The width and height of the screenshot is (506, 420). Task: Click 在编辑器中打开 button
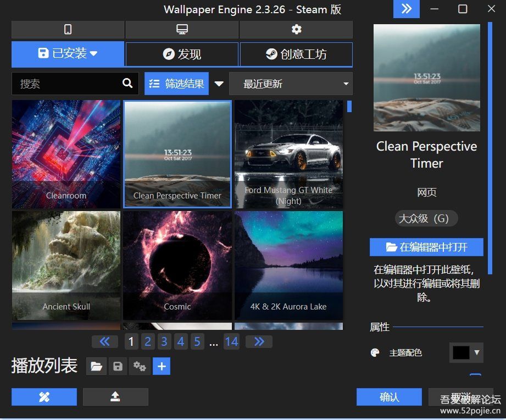point(426,247)
